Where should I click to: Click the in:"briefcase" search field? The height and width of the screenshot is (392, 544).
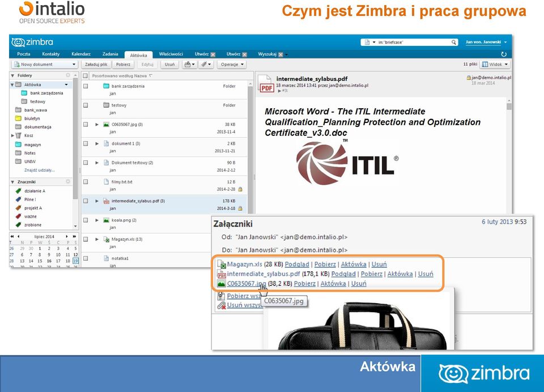(x=413, y=42)
